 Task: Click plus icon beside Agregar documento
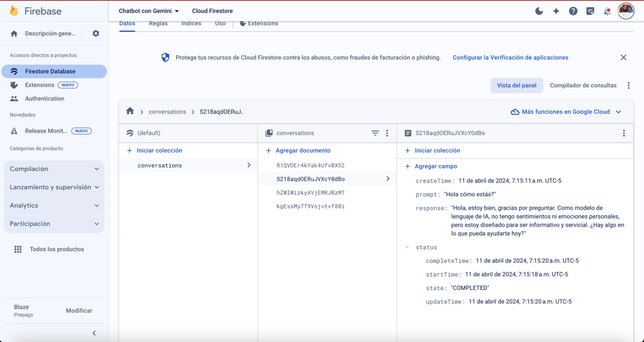click(x=269, y=151)
